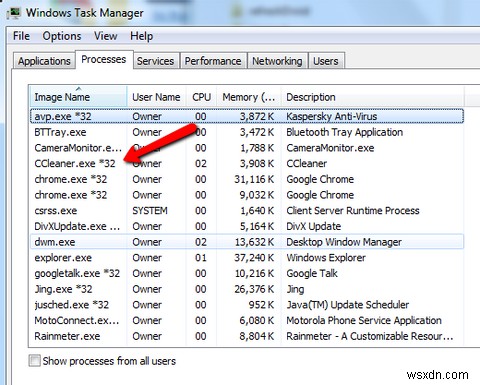Select the dwm.exe process

[247, 242]
